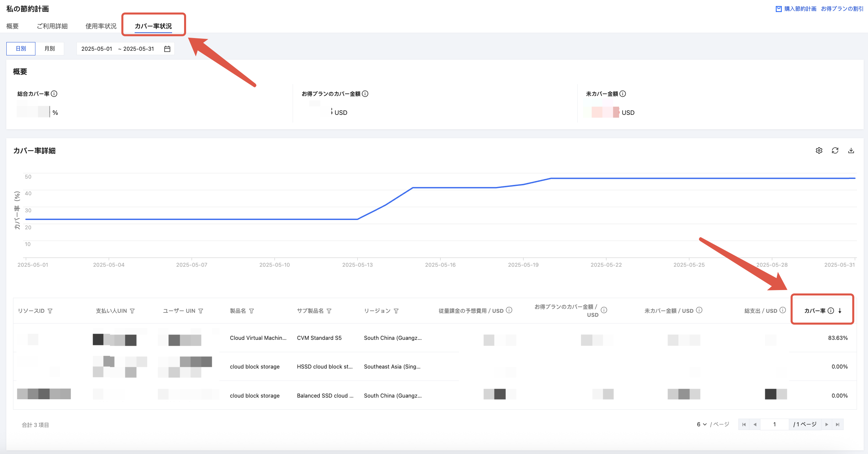Click the refresh icon in カバー率詳細
This screenshot has width=868, height=454.
tap(835, 151)
